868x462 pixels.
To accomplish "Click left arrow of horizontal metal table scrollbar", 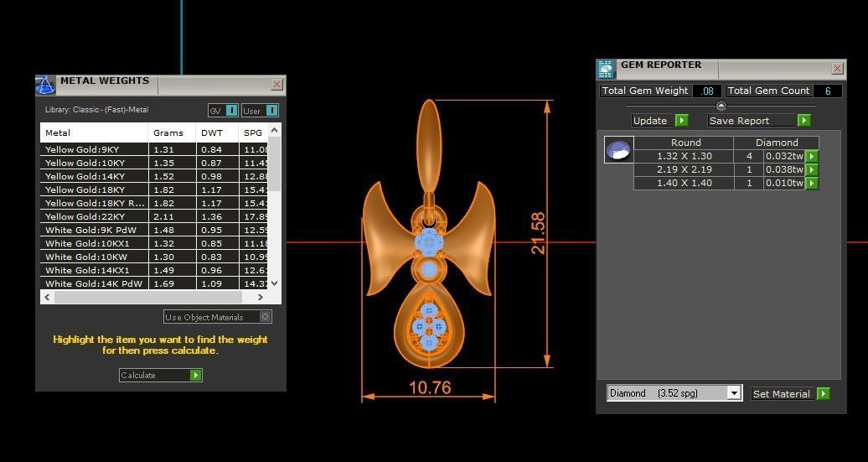I will click(x=47, y=298).
